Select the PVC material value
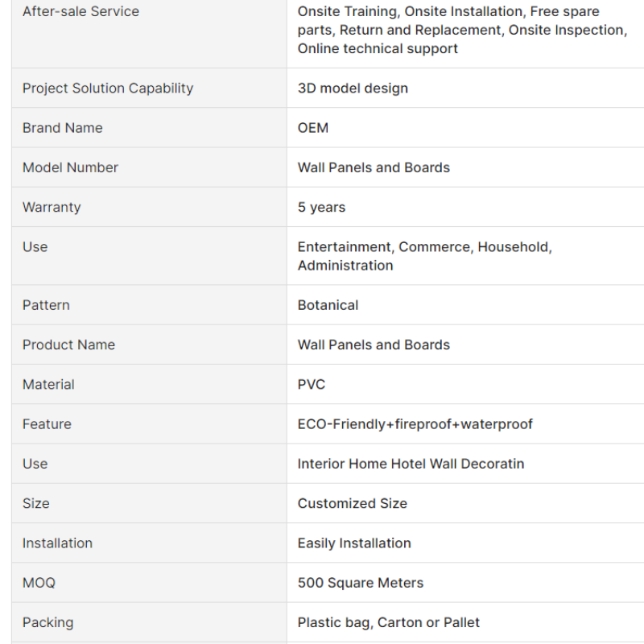Viewport: 644px width, 644px height. 312,385
